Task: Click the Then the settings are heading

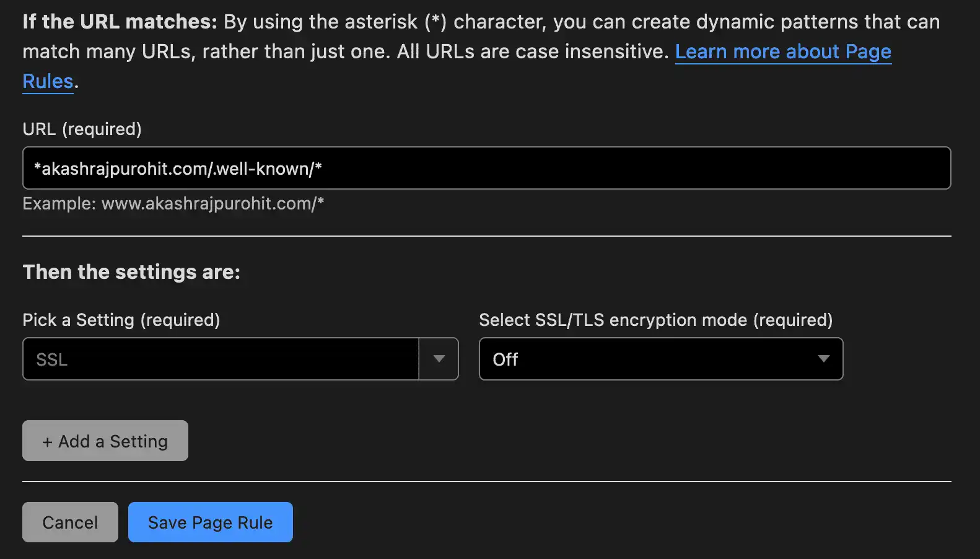Action: [x=131, y=272]
